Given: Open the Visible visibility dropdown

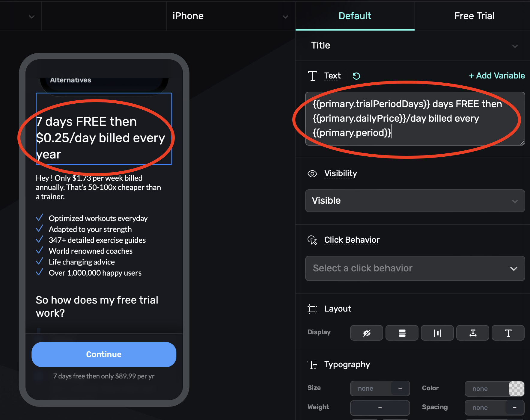Looking at the screenshot, I should click(x=415, y=201).
